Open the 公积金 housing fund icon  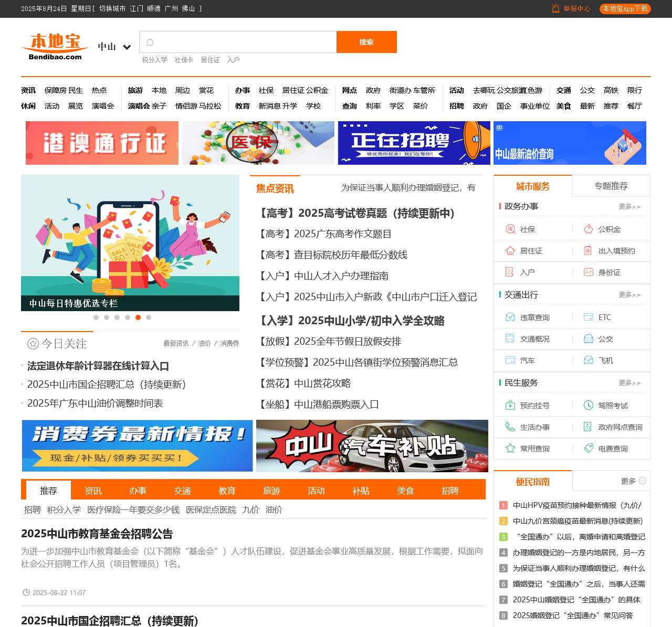point(589,229)
